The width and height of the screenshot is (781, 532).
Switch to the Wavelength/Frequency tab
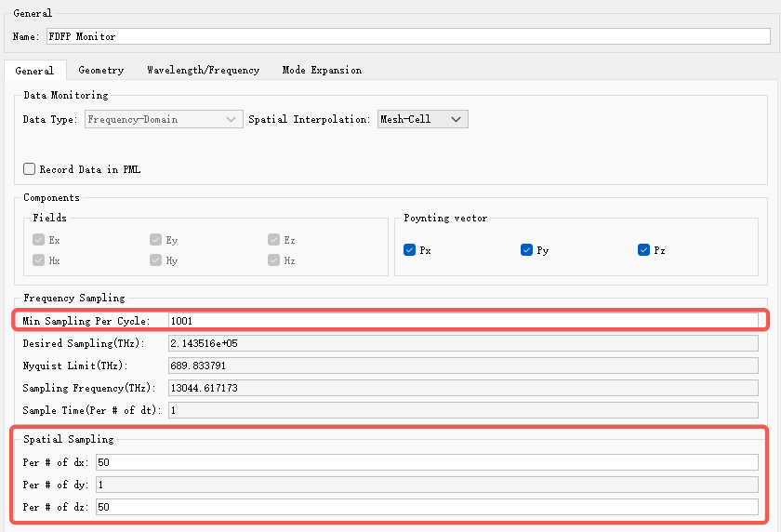pos(204,71)
